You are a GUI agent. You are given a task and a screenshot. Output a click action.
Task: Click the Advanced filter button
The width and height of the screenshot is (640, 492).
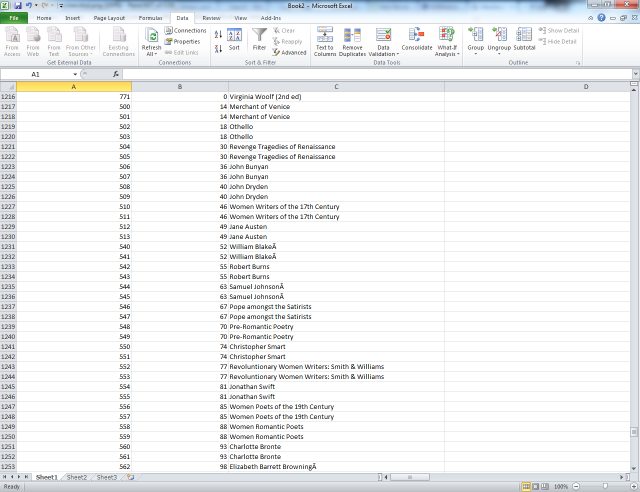[x=290, y=52]
